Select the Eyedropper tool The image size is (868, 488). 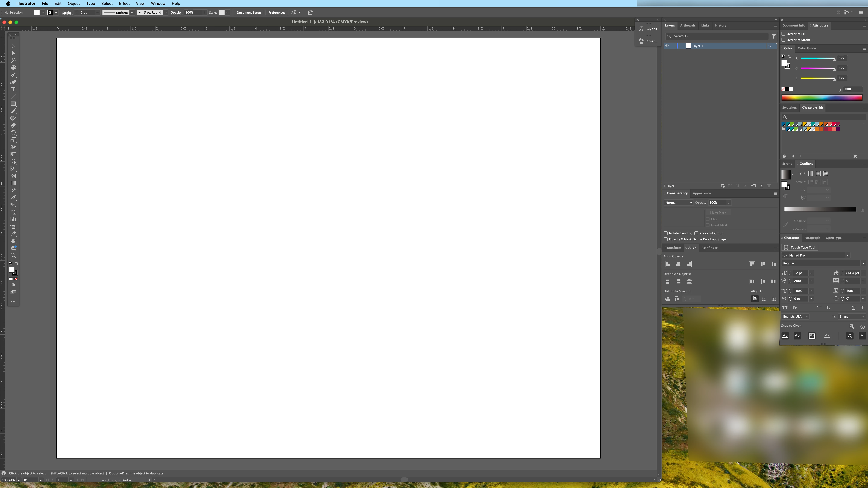[x=13, y=198]
